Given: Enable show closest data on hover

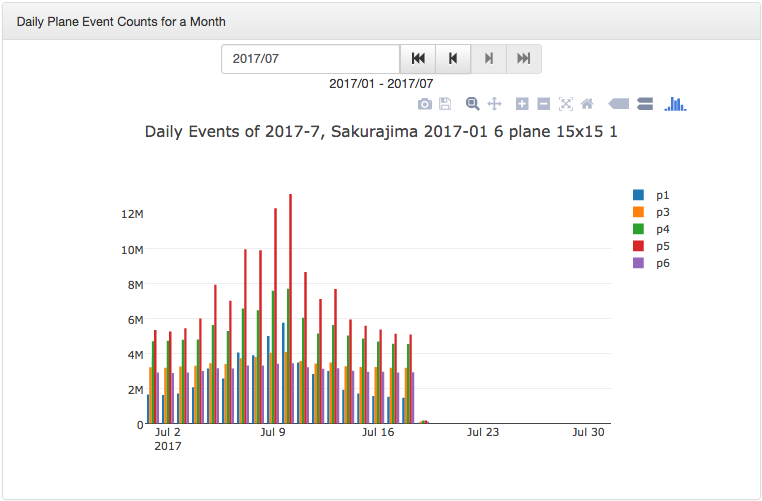Looking at the screenshot, I should [x=618, y=104].
